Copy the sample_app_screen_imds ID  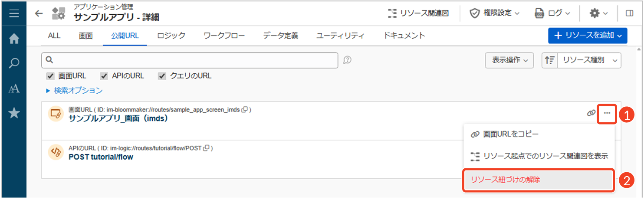coord(245,110)
